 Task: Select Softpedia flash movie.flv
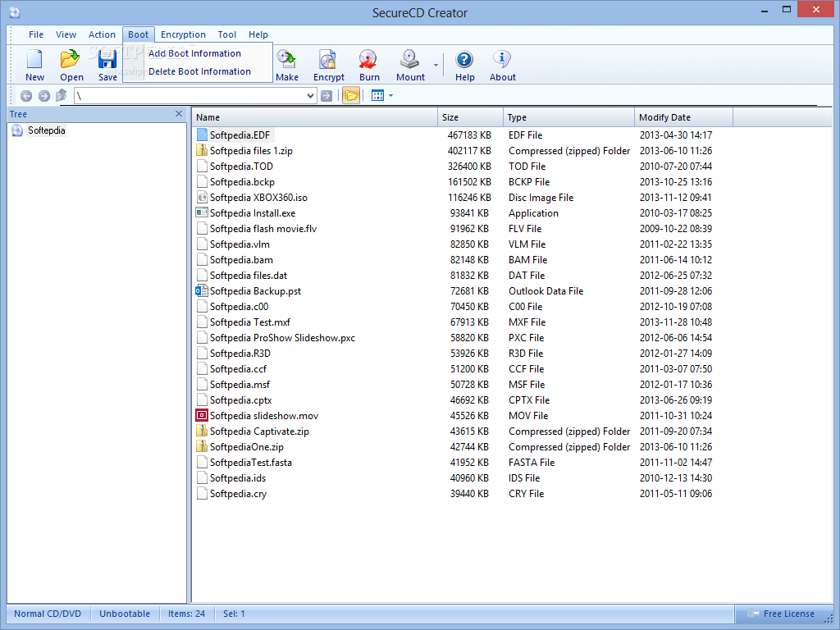tap(263, 228)
